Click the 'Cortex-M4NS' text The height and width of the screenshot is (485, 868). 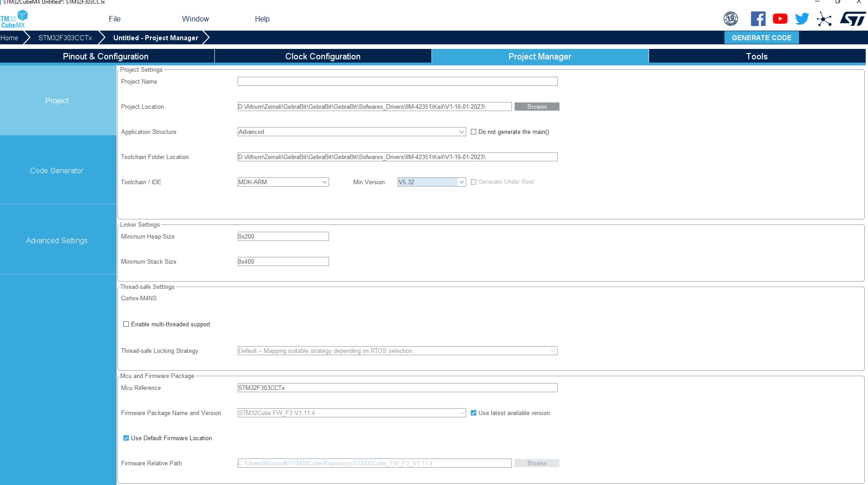[x=139, y=298]
